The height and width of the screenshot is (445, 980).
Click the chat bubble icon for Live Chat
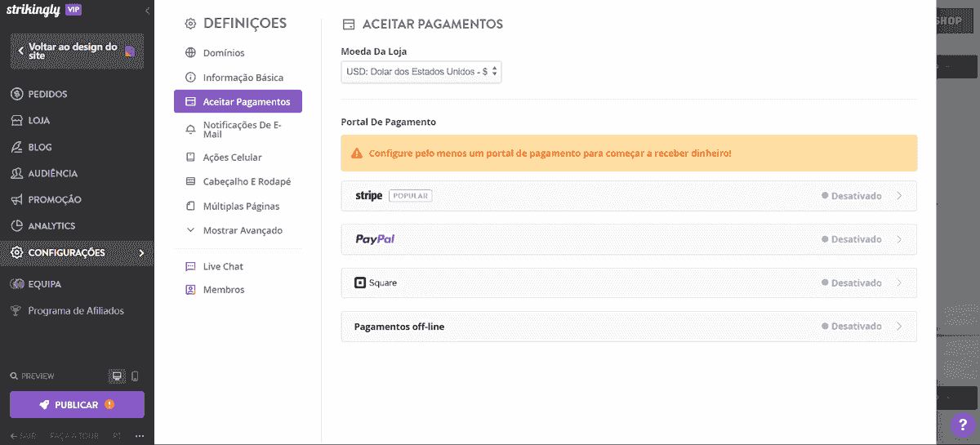coord(190,266)
